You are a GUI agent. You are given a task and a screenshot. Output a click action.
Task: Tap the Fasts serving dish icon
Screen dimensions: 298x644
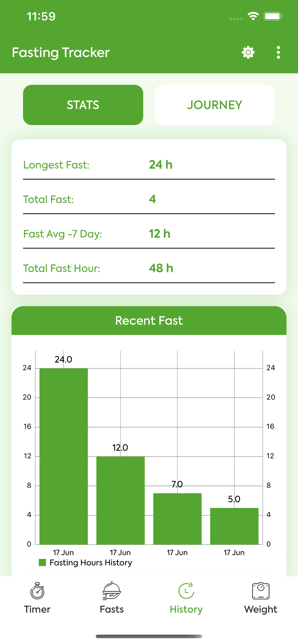[x=112, y=591]
